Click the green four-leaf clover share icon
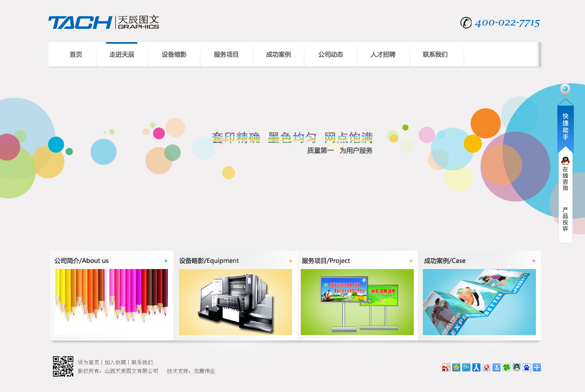The height and width of the screenshot is (392, 585). click(507, 367)
